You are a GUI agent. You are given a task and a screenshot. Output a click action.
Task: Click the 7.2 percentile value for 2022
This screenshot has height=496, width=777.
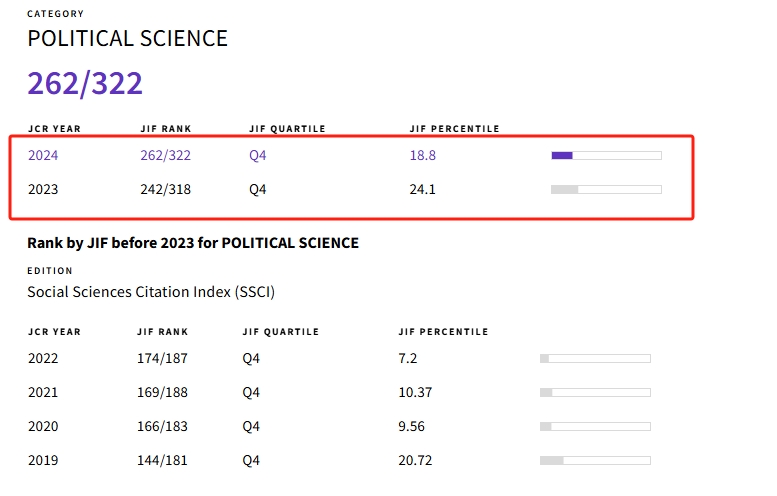(408, 358)
